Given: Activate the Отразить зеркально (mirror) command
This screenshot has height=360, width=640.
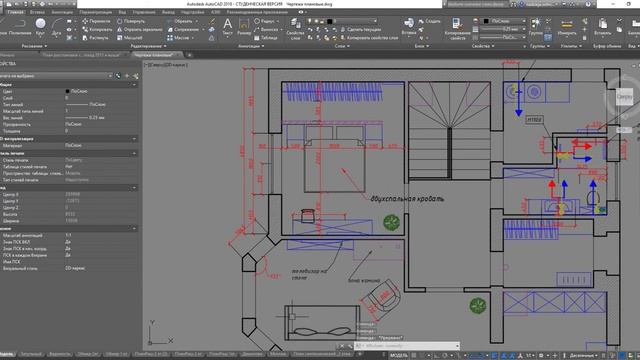Looking at the screenshot, I should (140, 29).
